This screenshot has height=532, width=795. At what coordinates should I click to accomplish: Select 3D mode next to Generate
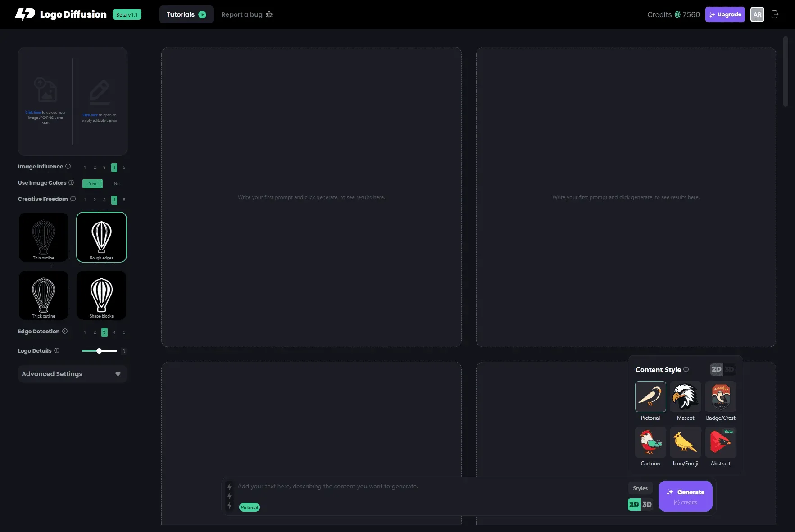pyautogui.click(x=647, y=505)
